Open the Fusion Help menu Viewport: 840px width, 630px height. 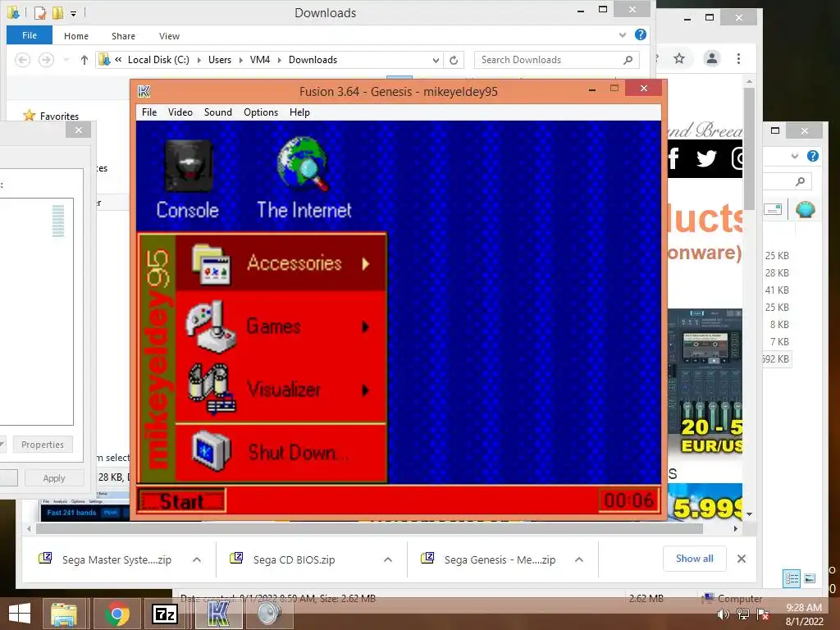(299, 112)
